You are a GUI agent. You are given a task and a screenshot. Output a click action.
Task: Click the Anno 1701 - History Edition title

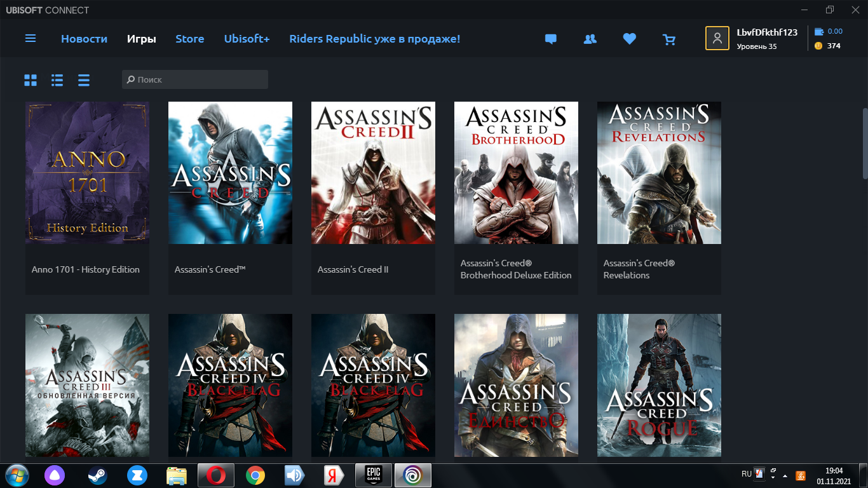click(86, 269)
